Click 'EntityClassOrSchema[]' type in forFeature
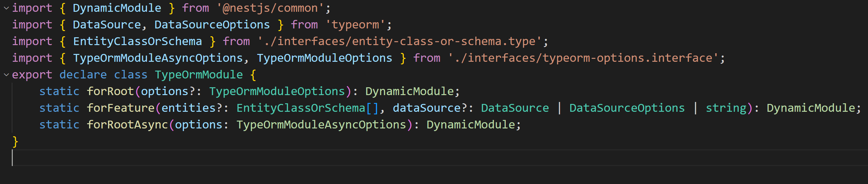This screenshot has height=184, width=868. (x=308, y=108)
